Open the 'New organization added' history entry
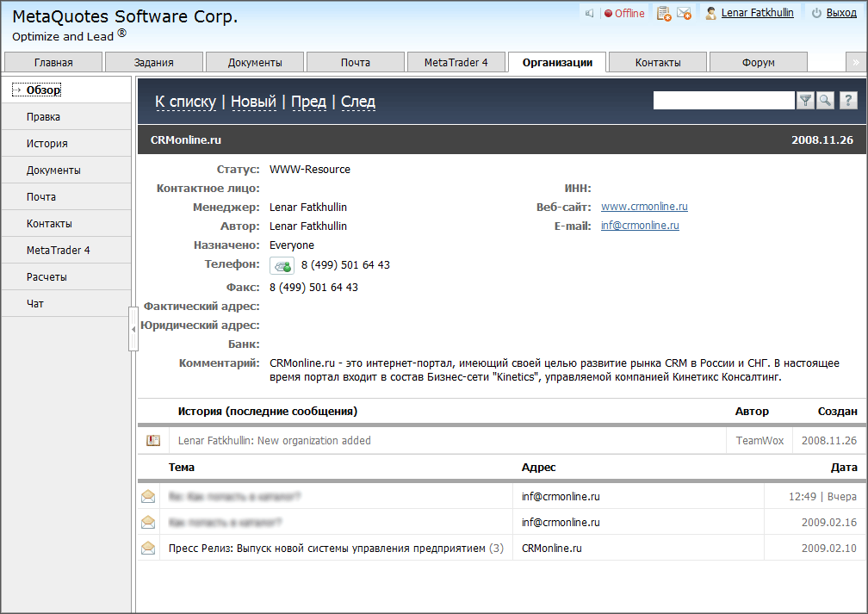This screenshot has width=868, height=614. point(275,441)
